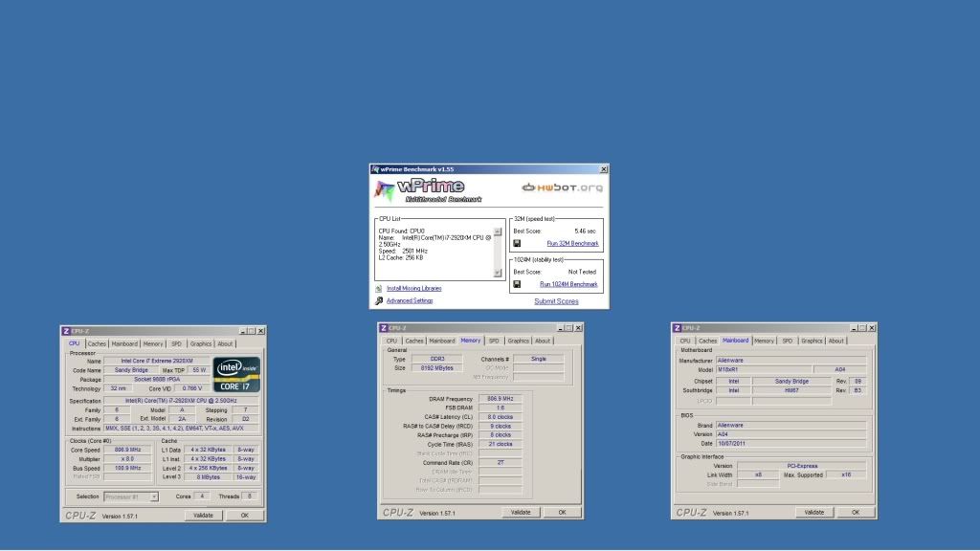Viewport: 980px width, 551px height.
Task: Open Graphics tab in the CPU-Z CPU window
Action: 201,344
